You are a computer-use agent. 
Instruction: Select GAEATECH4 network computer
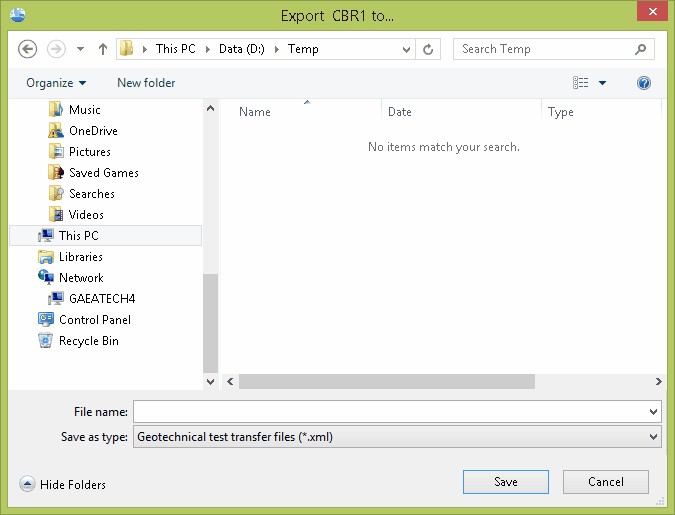(x=101, y=299)
